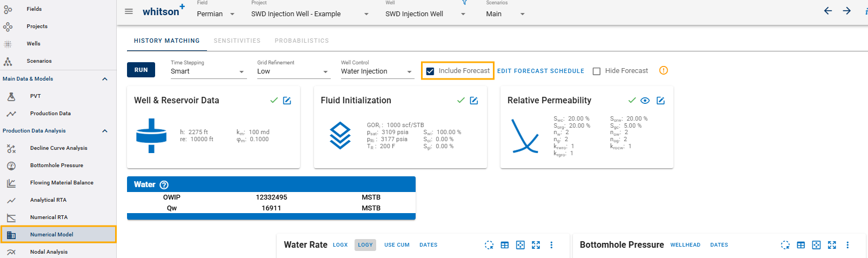Open the Probabilistics tab
Image resolution: width=868 pixels, height=258 pixels.
(x=302, y=41)
